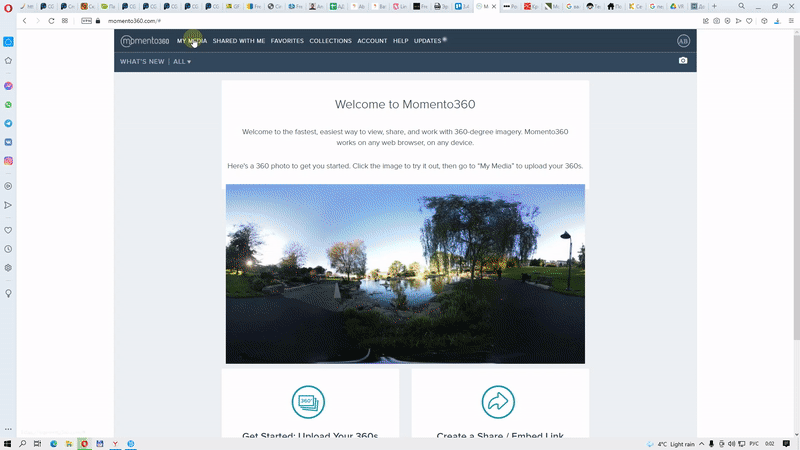Open Collections navigation item
The image size is (800, 450).
pyautogui.click(x=331, y=41)
